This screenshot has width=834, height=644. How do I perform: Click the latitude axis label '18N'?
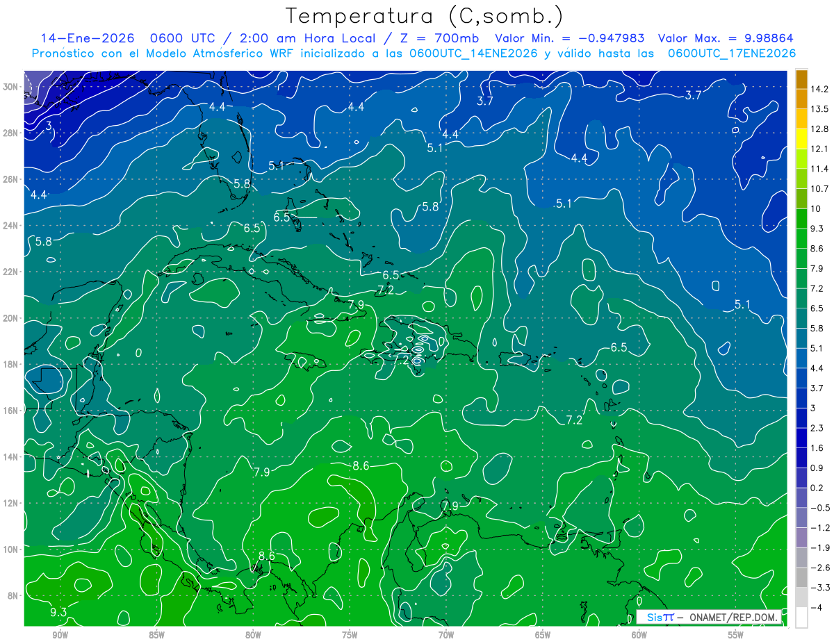pyautogui.click(x=11, y=364)
